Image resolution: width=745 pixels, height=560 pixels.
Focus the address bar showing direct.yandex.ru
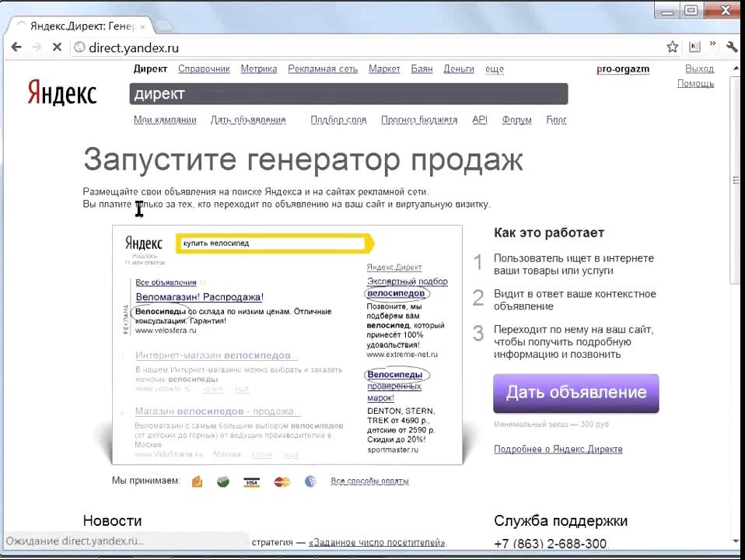click(366, 47)
